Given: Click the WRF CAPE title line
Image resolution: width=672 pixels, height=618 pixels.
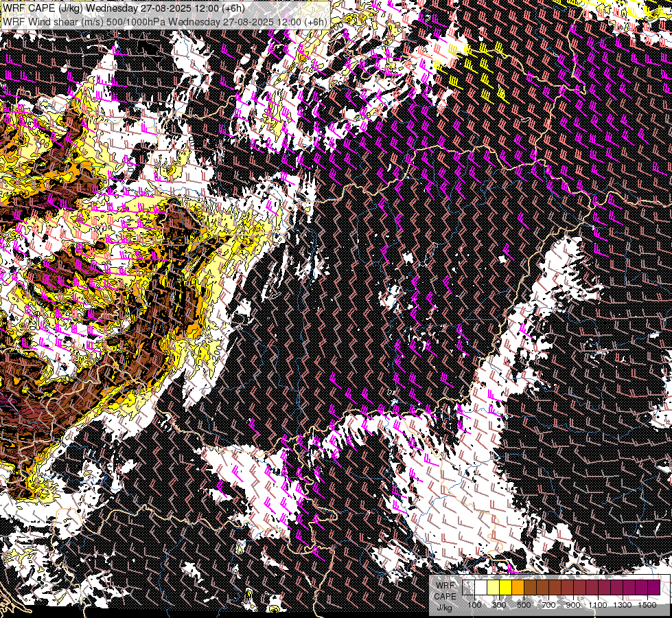Looking at the screenshot, I should click(x=124, y=8).
